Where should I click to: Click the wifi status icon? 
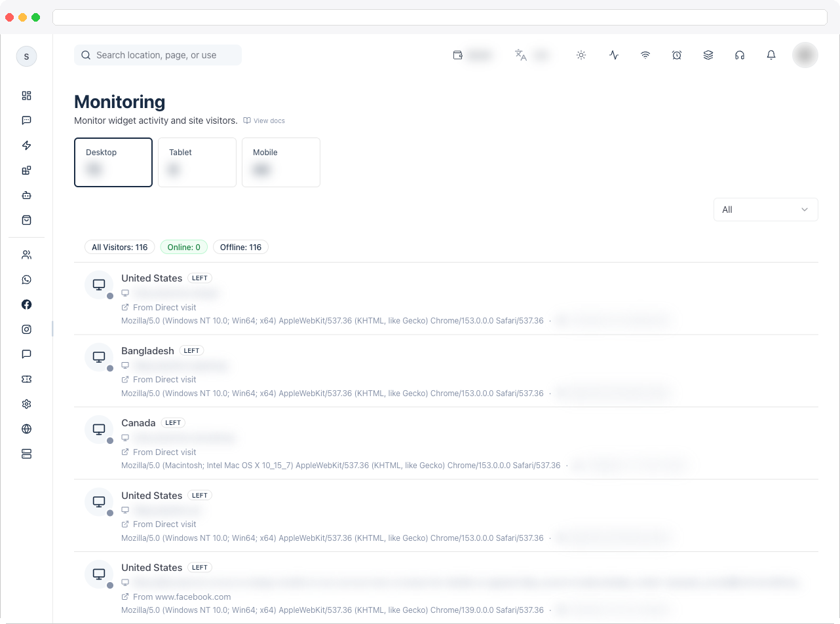(645, 55)
